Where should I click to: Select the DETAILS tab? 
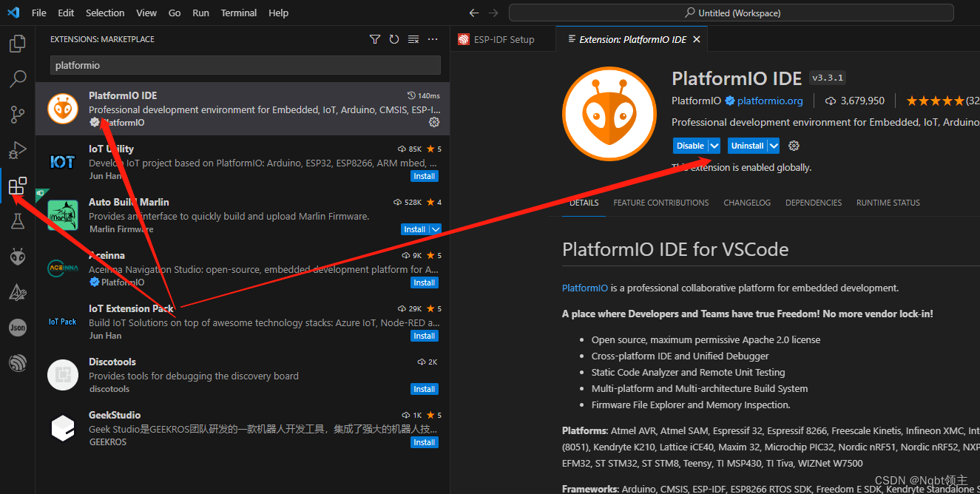[x=584, y=203]
